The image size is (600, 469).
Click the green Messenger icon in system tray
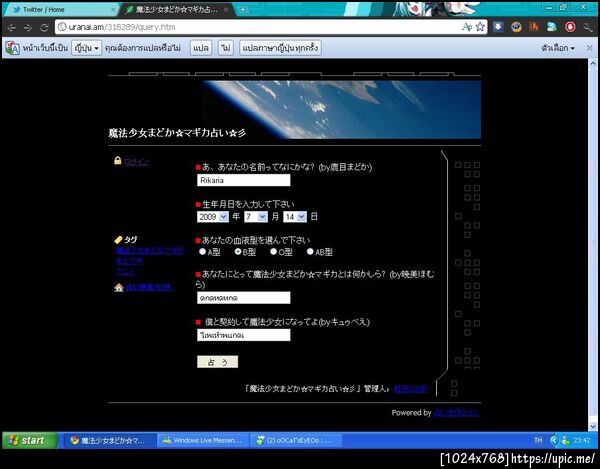pyautogui.click(x=565, y=440)
